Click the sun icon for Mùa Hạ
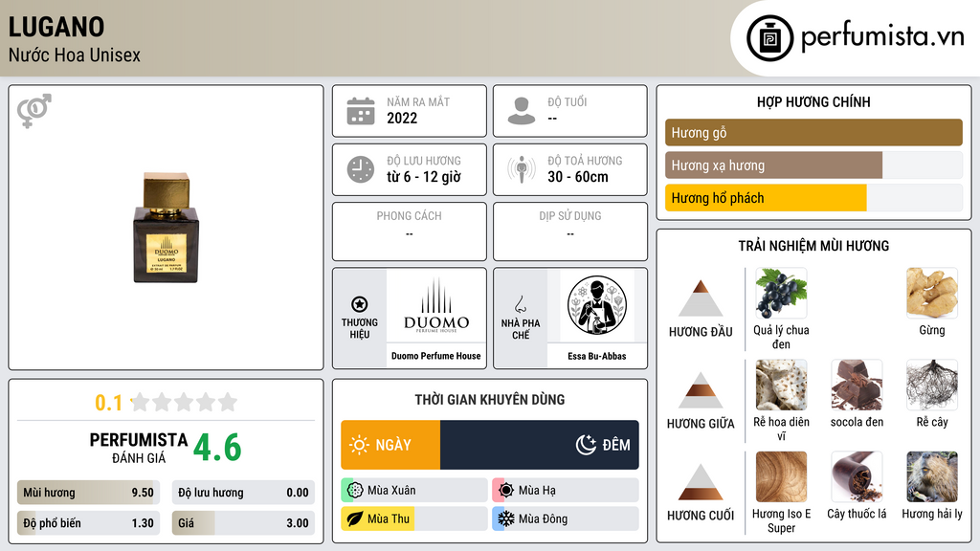This screenshot has width=980, height=551. pyautogui.click(x=506, y=491)
